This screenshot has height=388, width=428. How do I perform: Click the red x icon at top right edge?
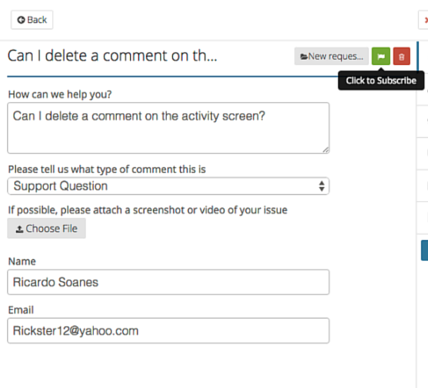point(426,20)
